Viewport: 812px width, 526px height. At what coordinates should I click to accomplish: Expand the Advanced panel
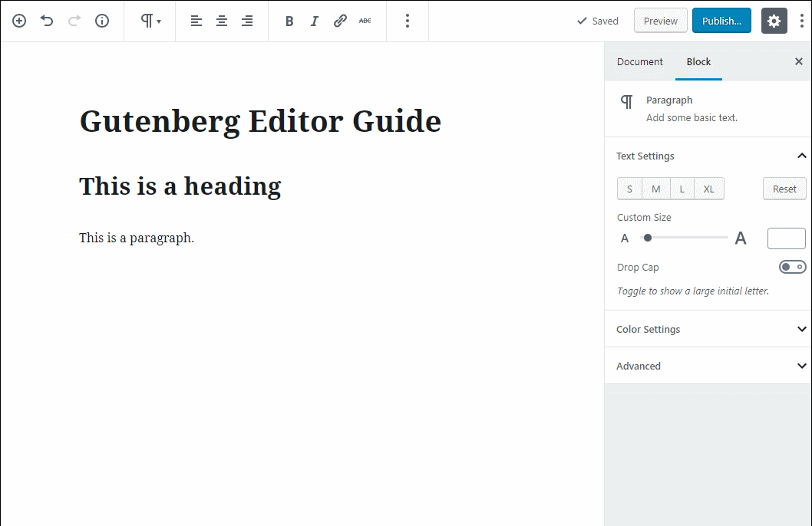(708, 366)
